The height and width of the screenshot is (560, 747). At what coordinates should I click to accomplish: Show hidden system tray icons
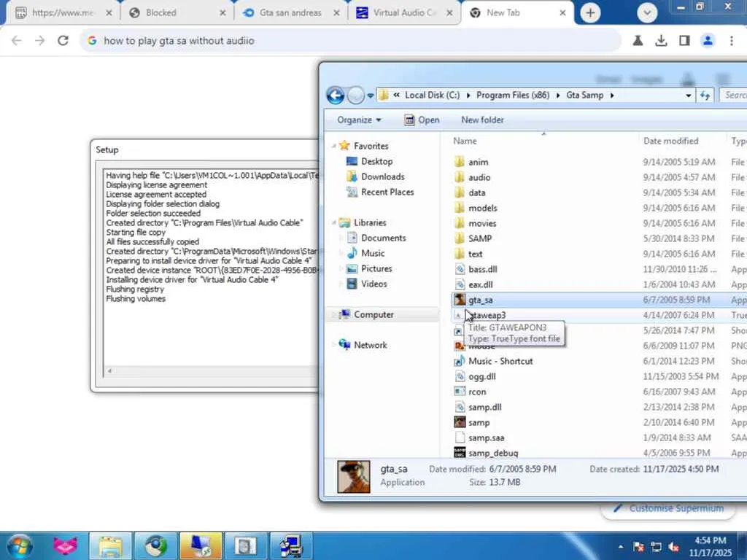(620, 547)
